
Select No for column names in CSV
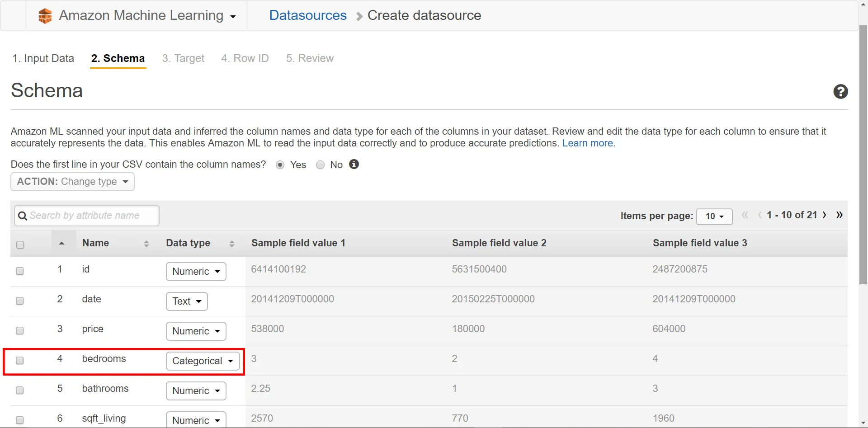coord(320,165)
